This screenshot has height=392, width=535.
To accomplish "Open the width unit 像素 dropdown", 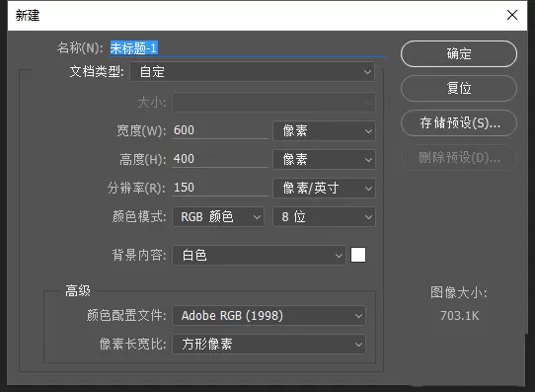I will coord(324,130).
